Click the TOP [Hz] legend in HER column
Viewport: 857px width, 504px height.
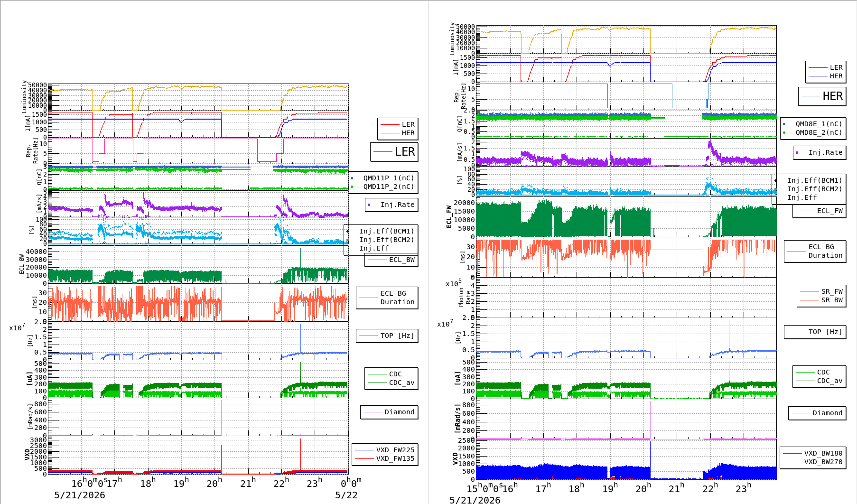815,332
